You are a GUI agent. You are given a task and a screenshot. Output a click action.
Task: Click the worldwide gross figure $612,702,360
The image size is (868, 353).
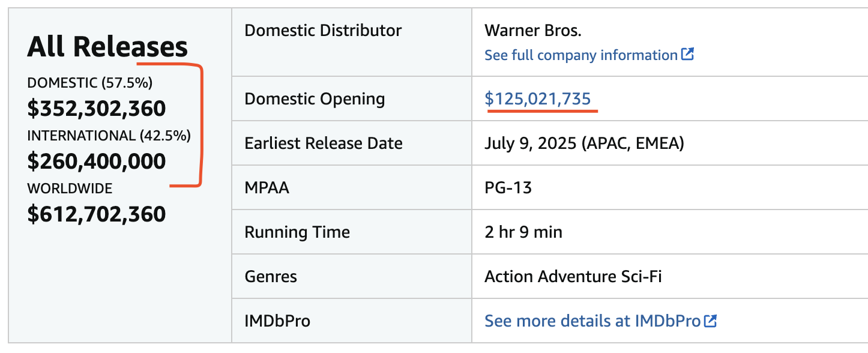click(97, 214)
